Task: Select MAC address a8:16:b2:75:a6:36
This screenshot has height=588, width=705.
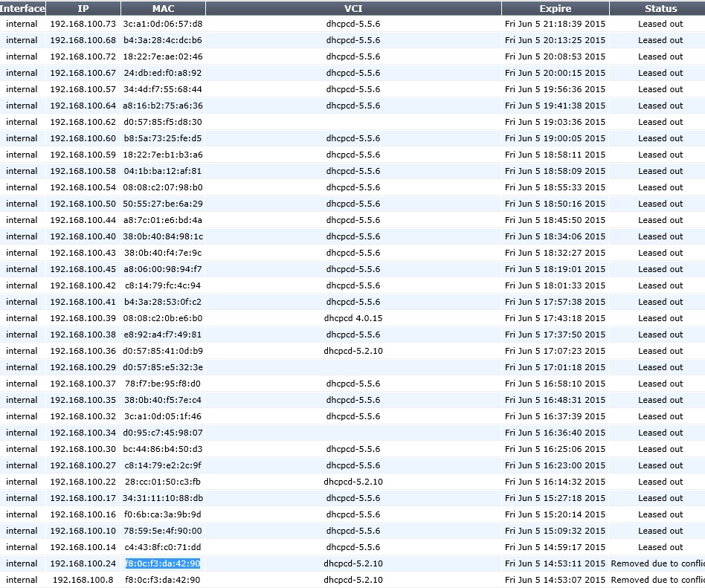Action: tap(163, 106)
